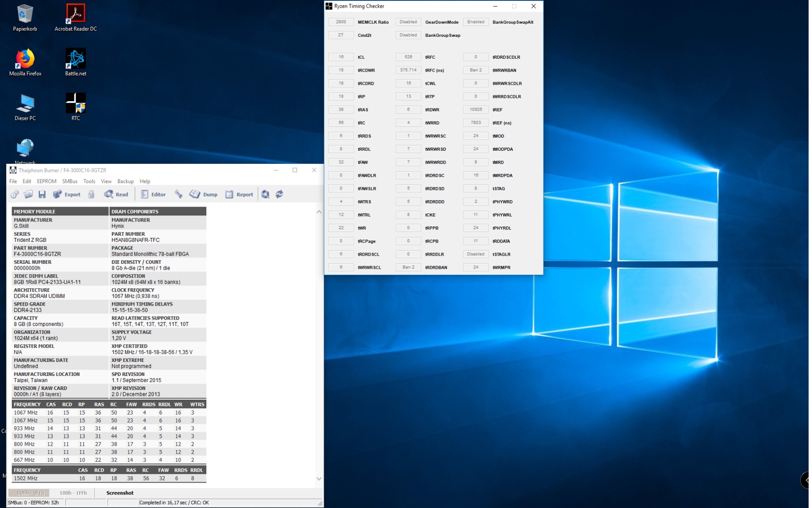Image resolution: width=812 pixels, height=508 pixels.
Task: Click the tCL value field
Action: pos(341,57)
